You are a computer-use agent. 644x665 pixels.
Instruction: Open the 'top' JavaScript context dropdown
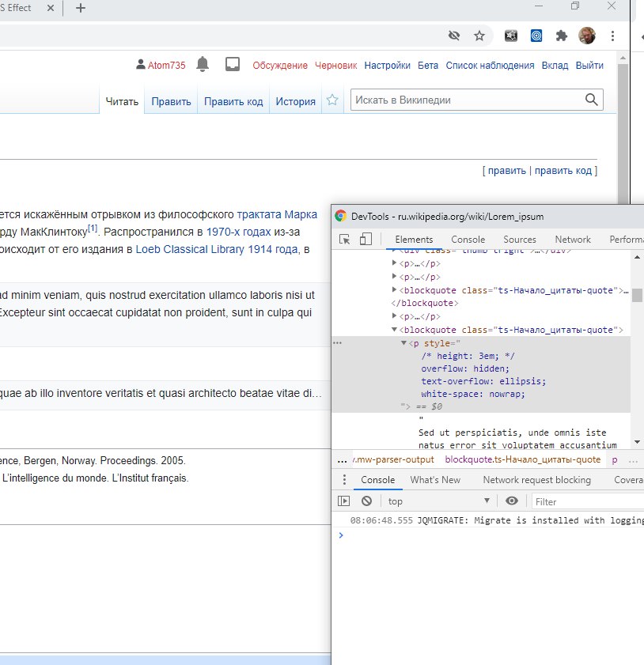439,501
